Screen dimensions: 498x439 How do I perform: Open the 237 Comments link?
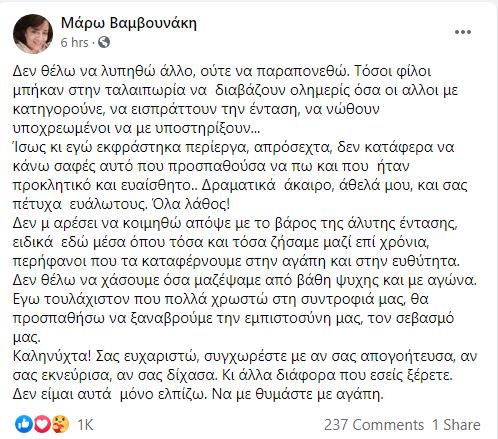click(374, 425)
